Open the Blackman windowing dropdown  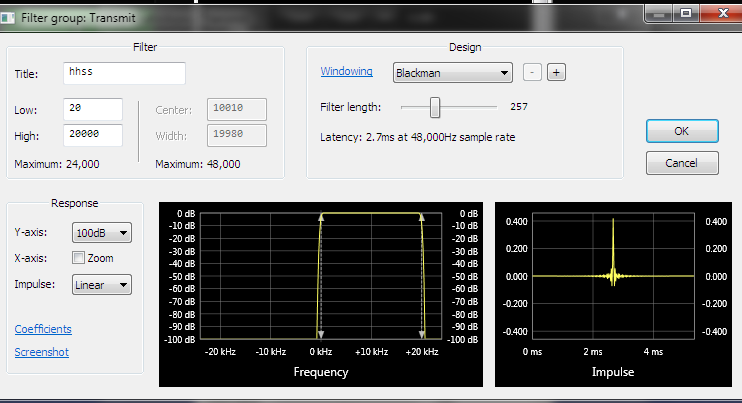click(452, 72)
